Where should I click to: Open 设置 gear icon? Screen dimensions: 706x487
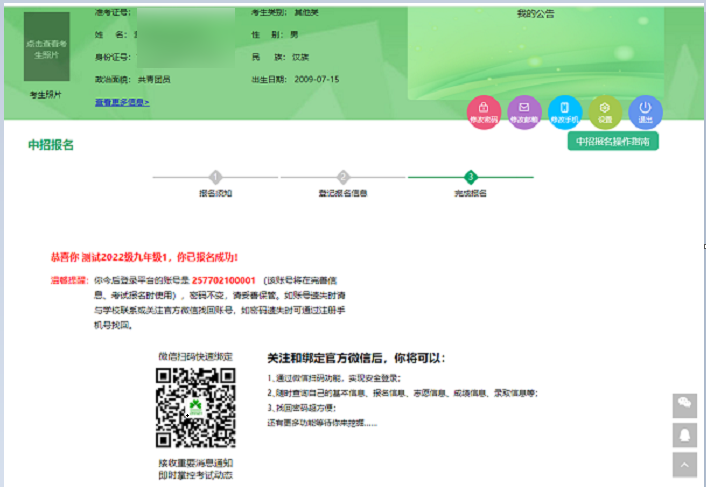[x=605, y=110]
